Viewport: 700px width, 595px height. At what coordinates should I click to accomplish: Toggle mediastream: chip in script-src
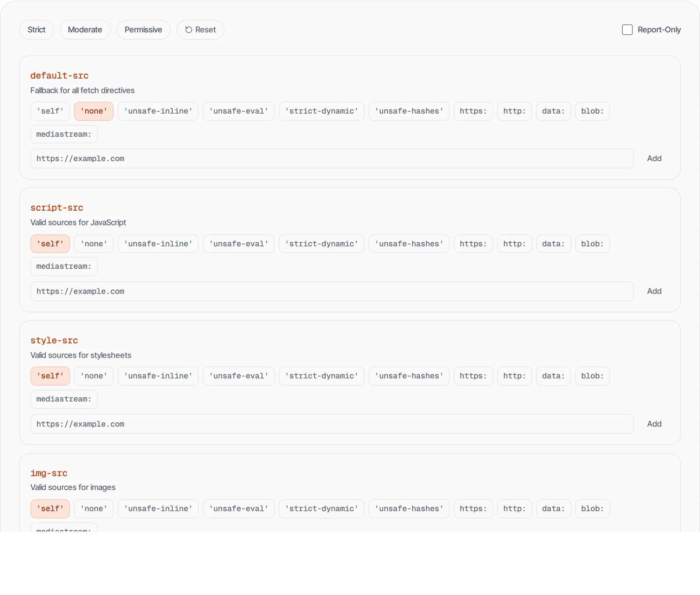coord(64,266)
